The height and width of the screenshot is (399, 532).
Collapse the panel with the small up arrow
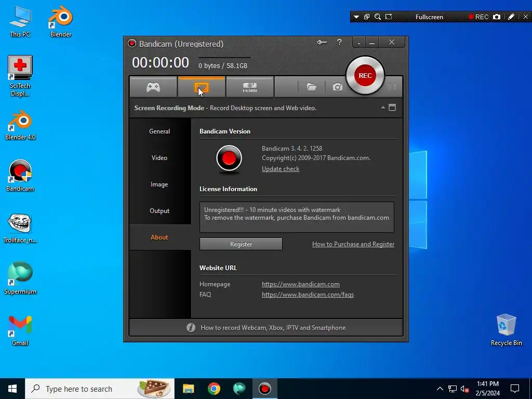pyautogui.click(x=383, y=108)
